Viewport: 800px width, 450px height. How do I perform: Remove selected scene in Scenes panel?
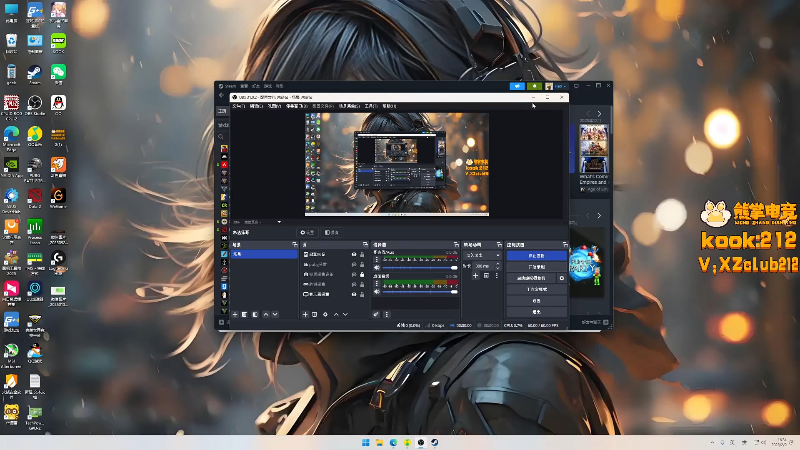[x=244, y=314]
